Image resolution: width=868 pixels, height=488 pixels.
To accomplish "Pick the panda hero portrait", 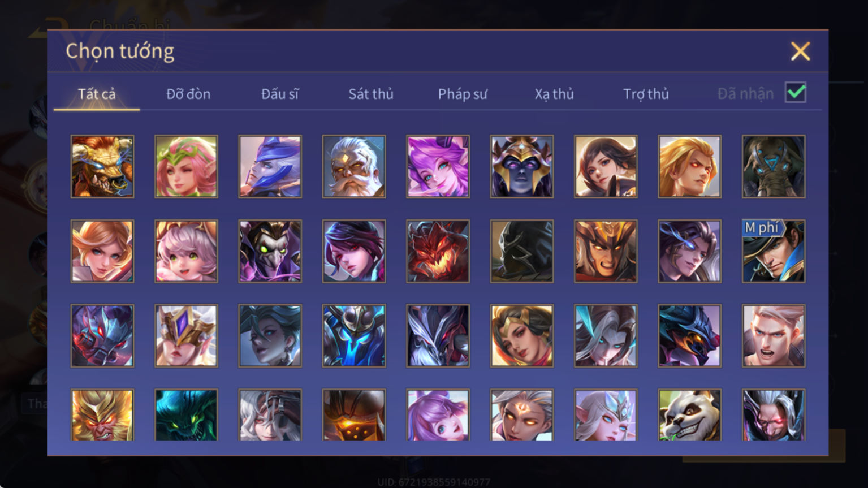I will point(689,414).
